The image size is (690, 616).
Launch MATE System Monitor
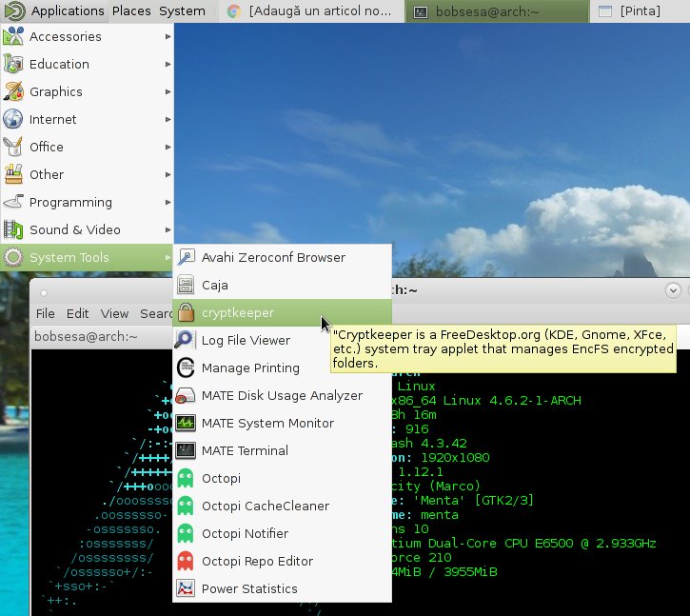coord(282,423)
